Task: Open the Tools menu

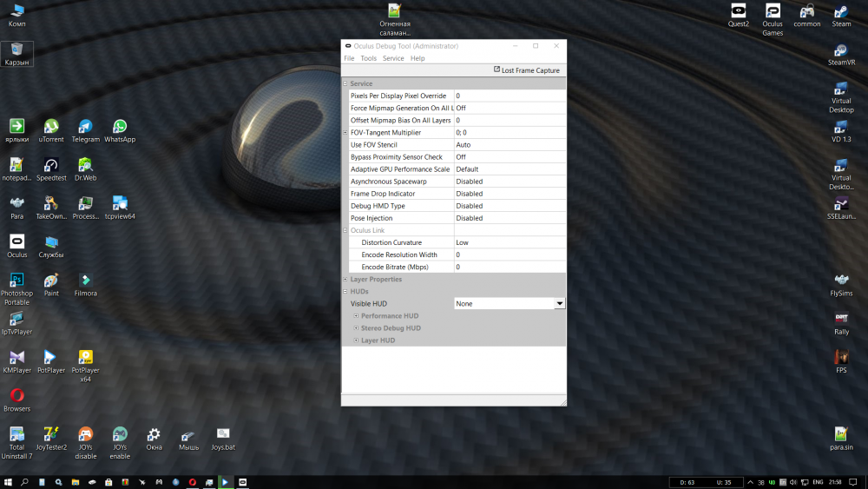Action: coord(369,58)
